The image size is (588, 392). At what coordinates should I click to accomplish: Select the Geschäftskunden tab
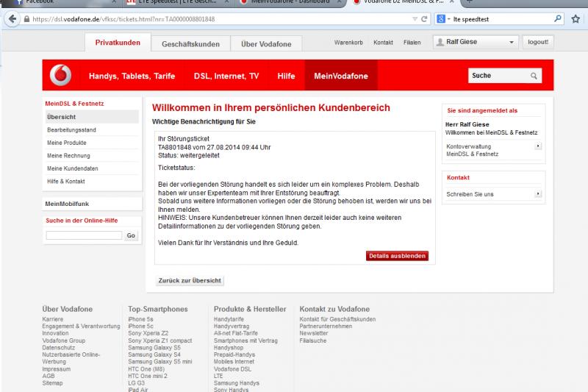(x=190, y=44)
